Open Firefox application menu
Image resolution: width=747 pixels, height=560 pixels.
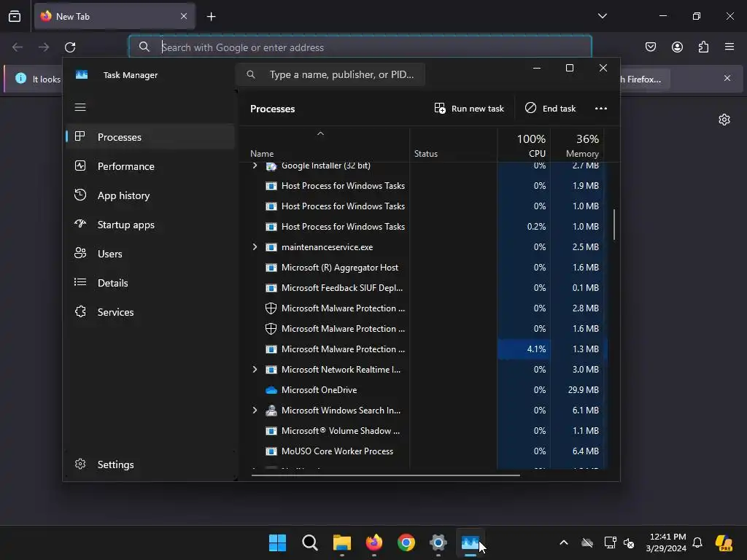tap(729, 47)
